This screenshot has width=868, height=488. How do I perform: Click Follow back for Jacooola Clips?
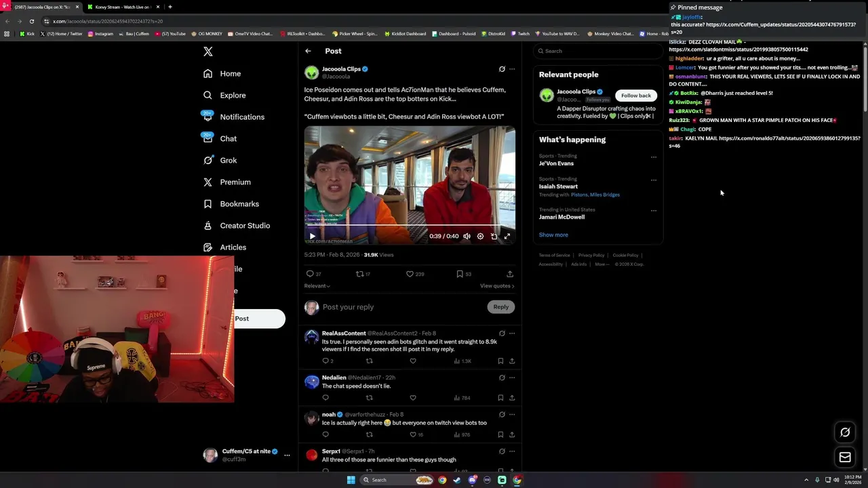click(x=636, y=96)
